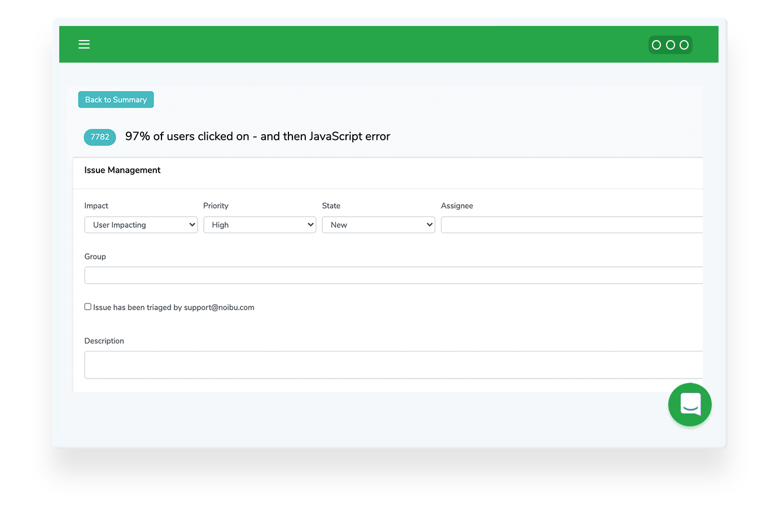This screenshot has height=532, width=784.
Task: Click the 'Issue has been triaged' label text
Action: (173, 307)
